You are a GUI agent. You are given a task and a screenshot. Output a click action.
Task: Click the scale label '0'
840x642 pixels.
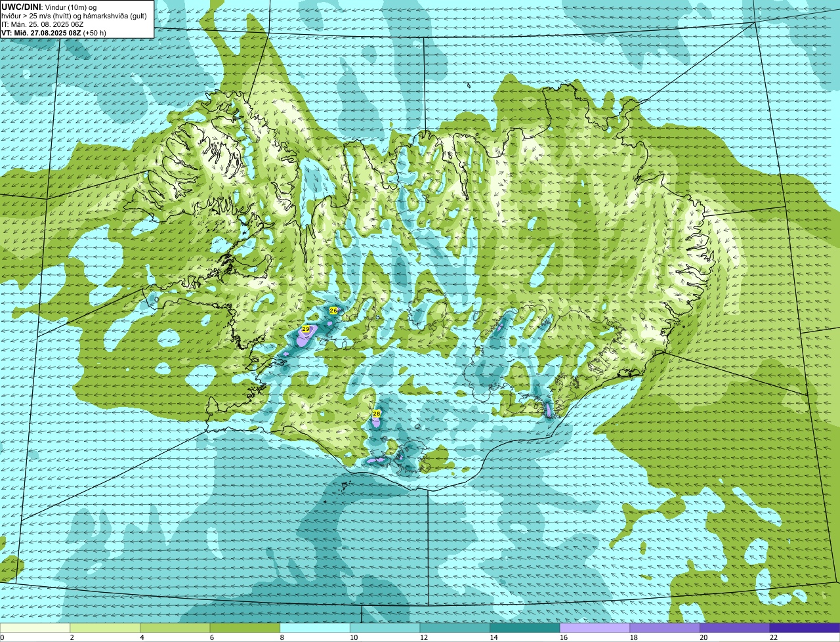coord(2,637)
